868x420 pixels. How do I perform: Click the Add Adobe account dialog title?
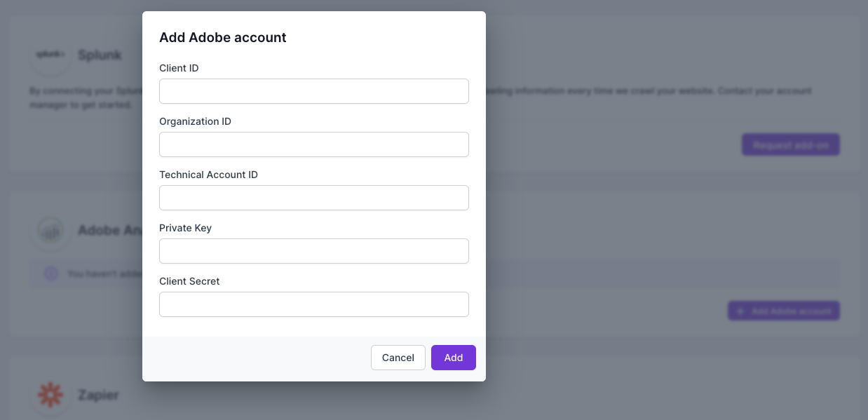pyautogui.click(x=222, y=38)
